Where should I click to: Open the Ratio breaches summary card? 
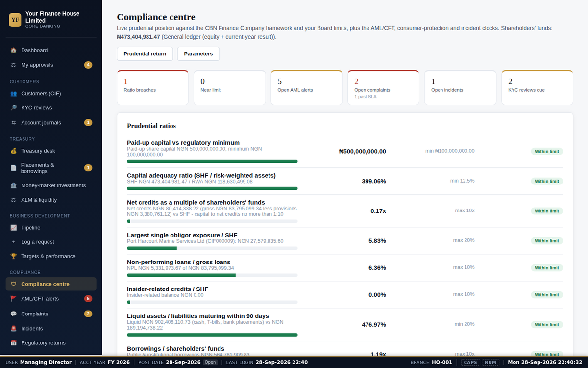tap(153, 87)
